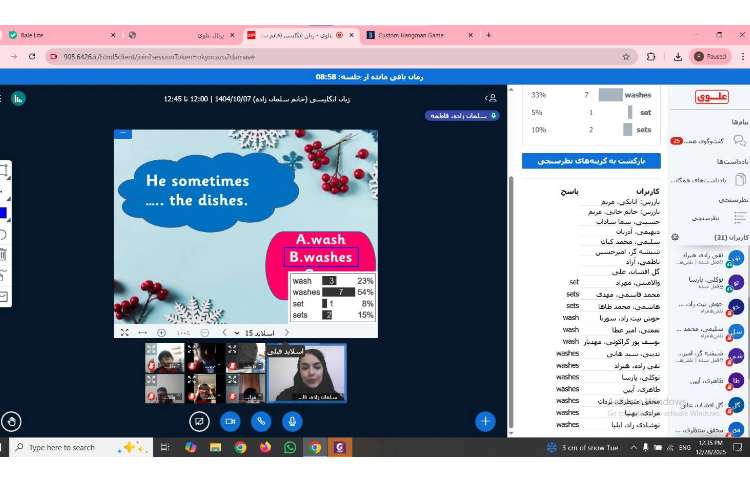The height and width of the screenshot is (480, 750).
Task: Click the raise hand icon
Action: (11, 422)
